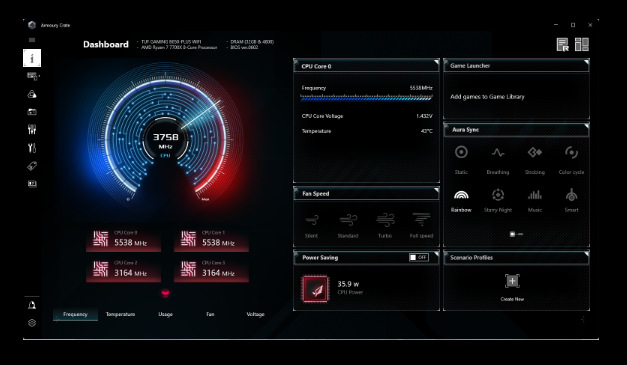Click the CPU Core 1 tile

click(x=211, y=240)
